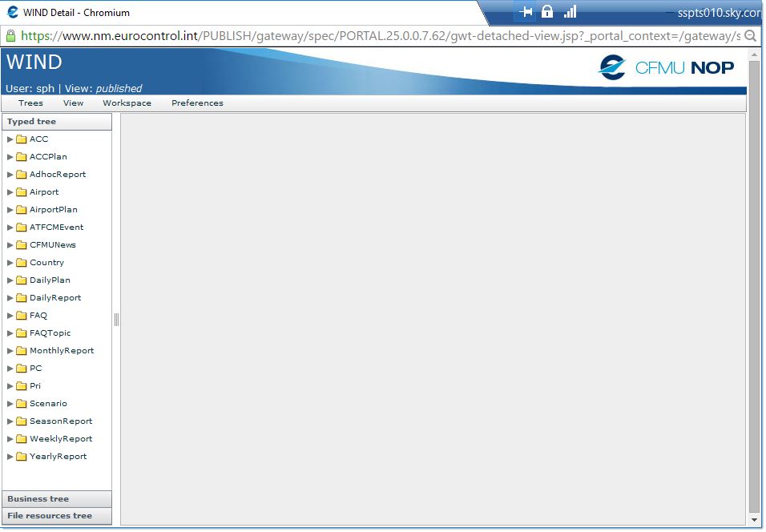Expand the ACC tree node
The image size is (766, 532).
tap(10, 139)
